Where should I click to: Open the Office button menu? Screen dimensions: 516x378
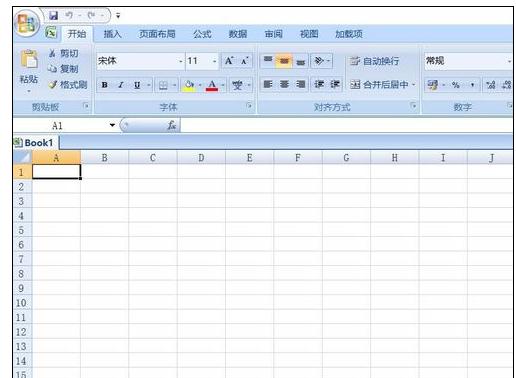click(x=26, y=23)
